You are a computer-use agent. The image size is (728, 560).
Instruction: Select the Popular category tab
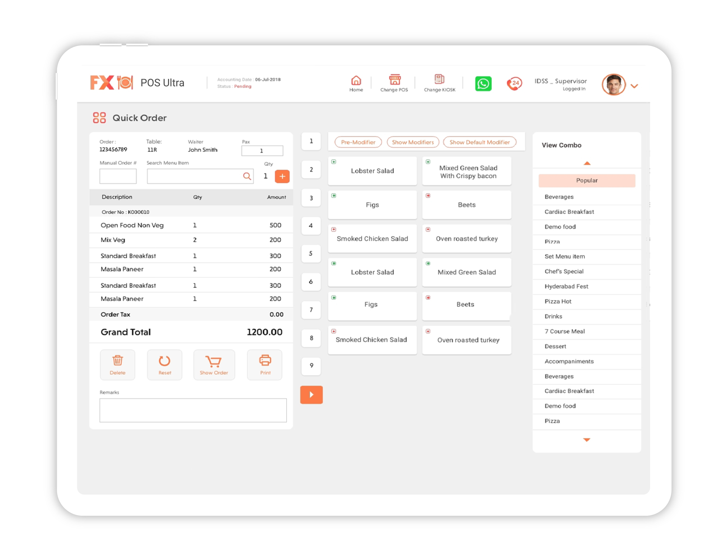pyautogui.click(x=586, y=180)
